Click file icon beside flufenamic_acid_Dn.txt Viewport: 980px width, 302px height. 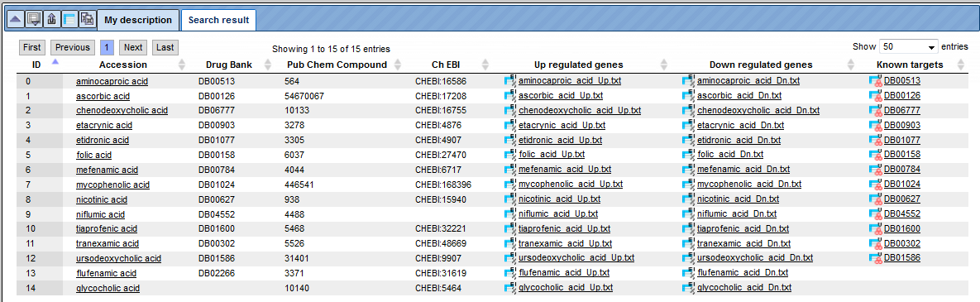(689, 272)
